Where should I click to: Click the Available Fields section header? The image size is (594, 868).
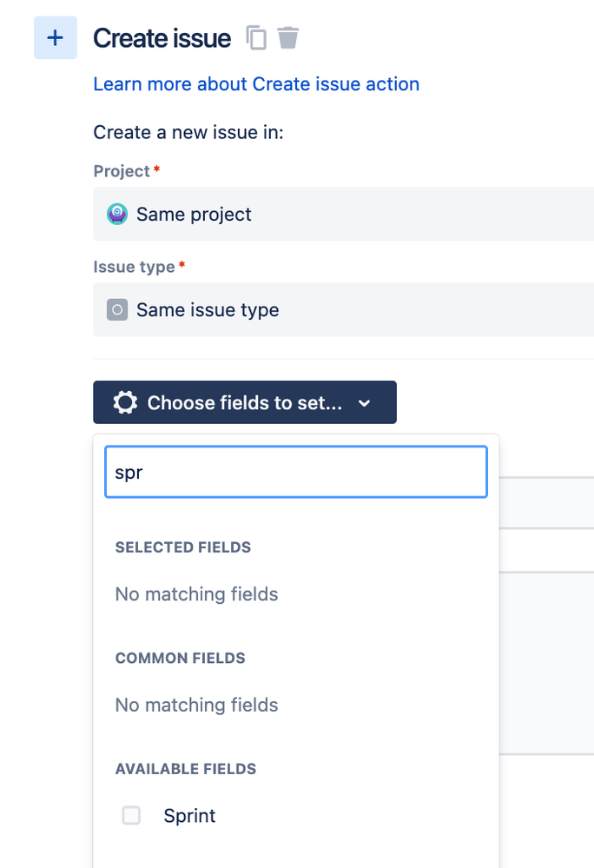(x=186, y=769)
